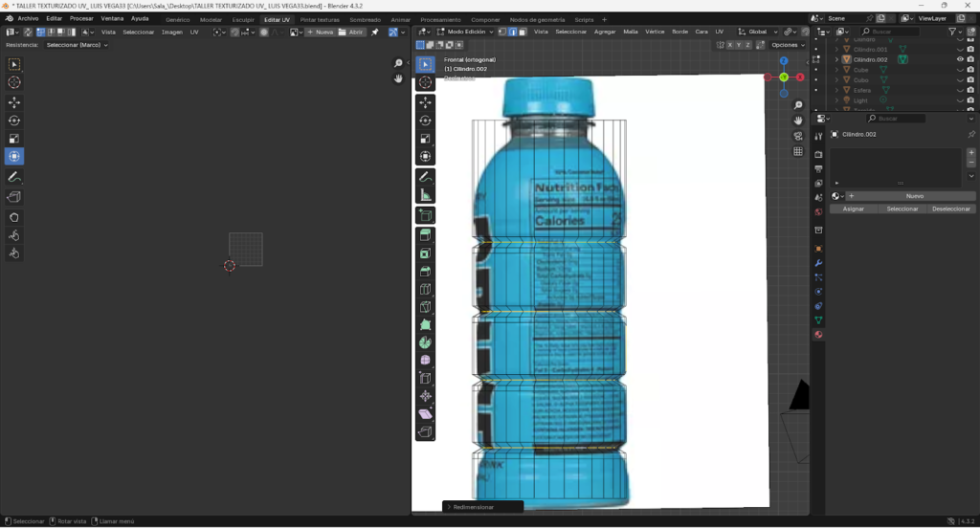Open the Imagen menu in UV editor
Viewport: 980px width, 528px height.
(172, 32)
